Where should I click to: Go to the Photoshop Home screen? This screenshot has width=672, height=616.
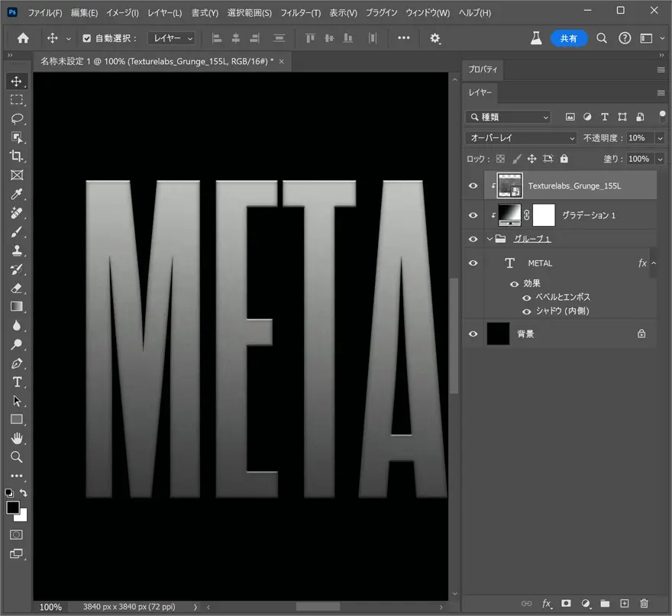click(x=23, y=39)
